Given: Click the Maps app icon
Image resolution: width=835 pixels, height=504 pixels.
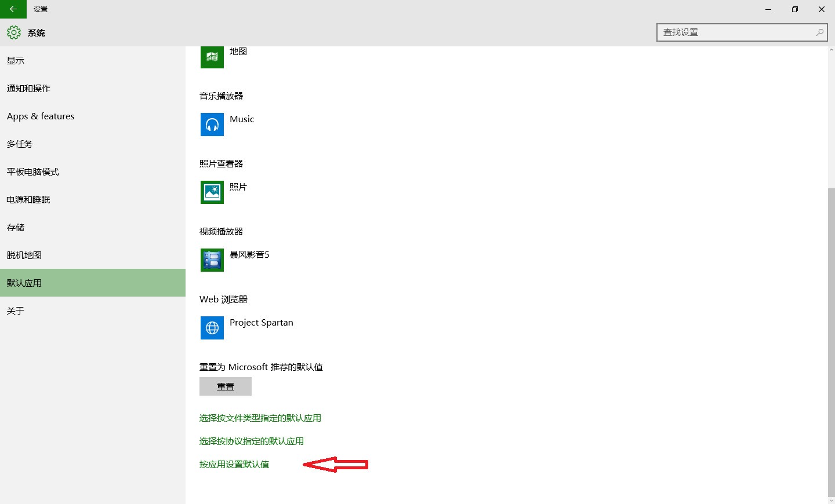Looking at the screenshot, I should pos(212,57).
